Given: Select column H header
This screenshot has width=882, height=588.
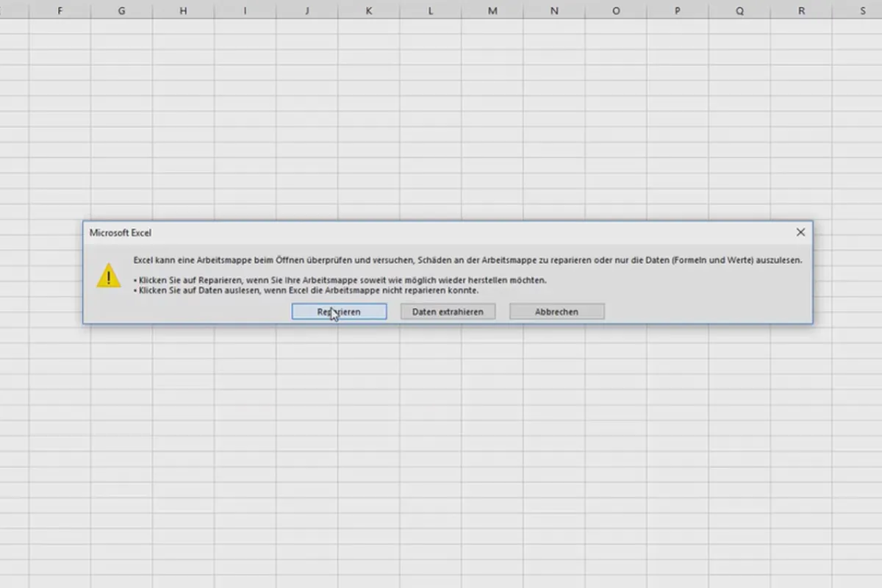Looking at the screenshot, I should pos(183,11).
